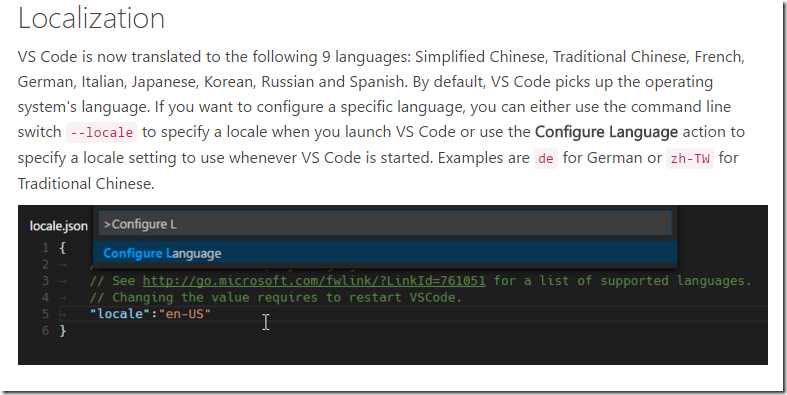Screen dimensions: 787x395
Task: Click 'for a list of supported languages' comment
Action: pyautogui.click(x=623, y=281)
